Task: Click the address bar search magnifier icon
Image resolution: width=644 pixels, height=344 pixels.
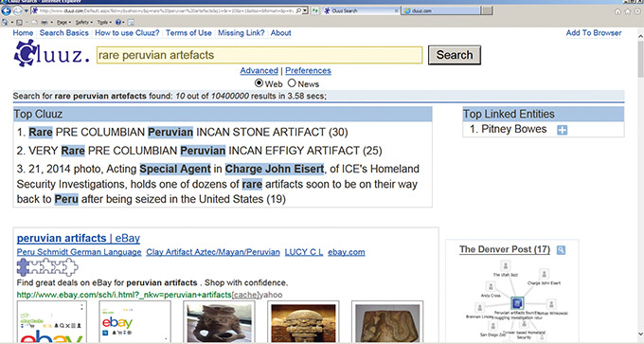Action: coord(298,10)
